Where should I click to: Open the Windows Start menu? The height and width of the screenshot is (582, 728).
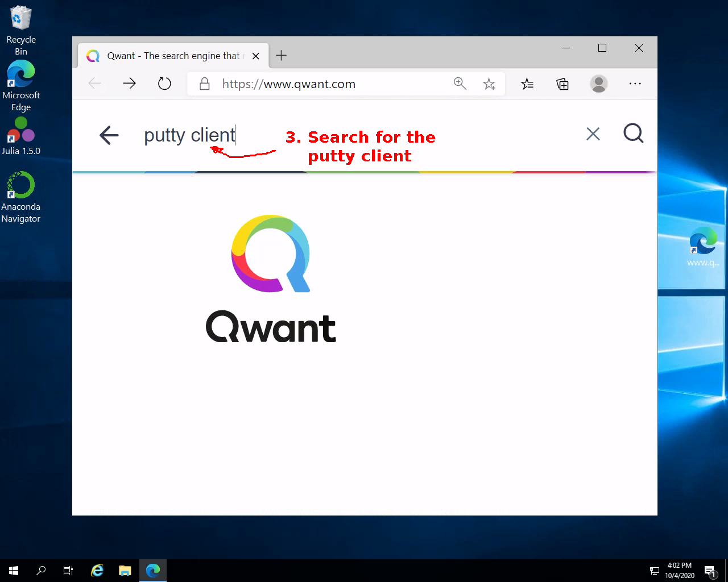14,571
